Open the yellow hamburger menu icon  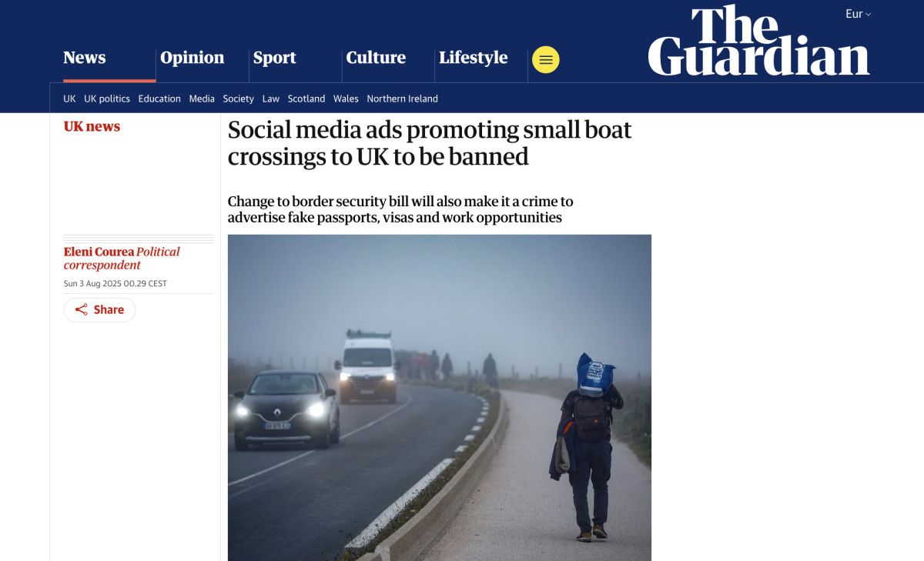[x=546, y=59]
